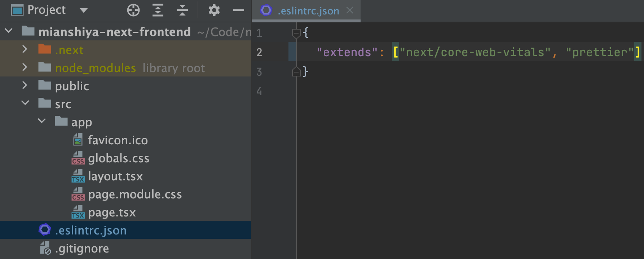Close the .eslintrc.json tab
Screen dimensions: 644x259
point(350,10)
